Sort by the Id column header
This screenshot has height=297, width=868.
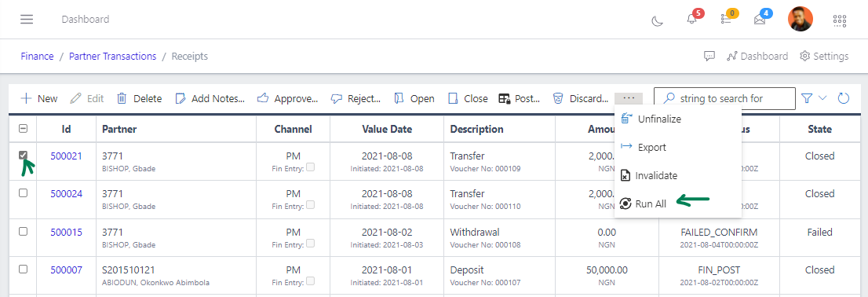click(x=66, y=129)
